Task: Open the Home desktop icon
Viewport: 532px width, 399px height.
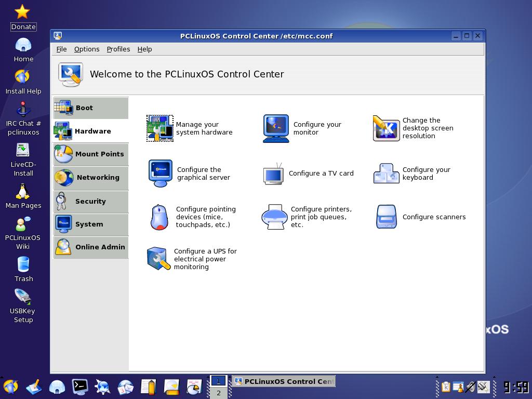Action: 23,50
